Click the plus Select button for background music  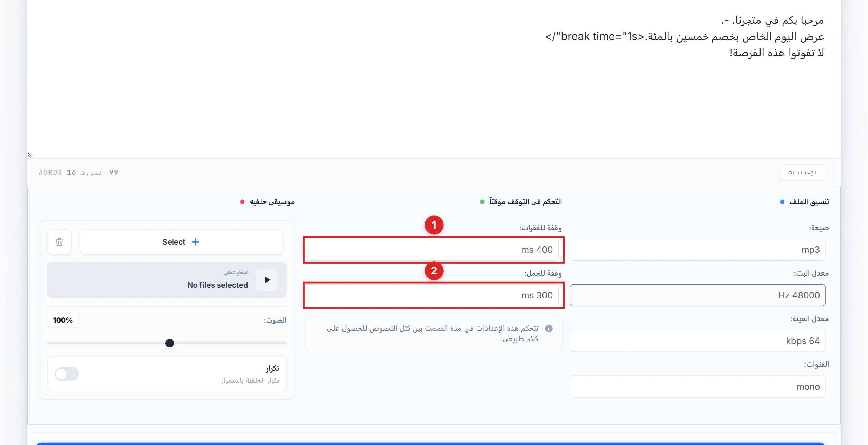(x=181, y=242)
